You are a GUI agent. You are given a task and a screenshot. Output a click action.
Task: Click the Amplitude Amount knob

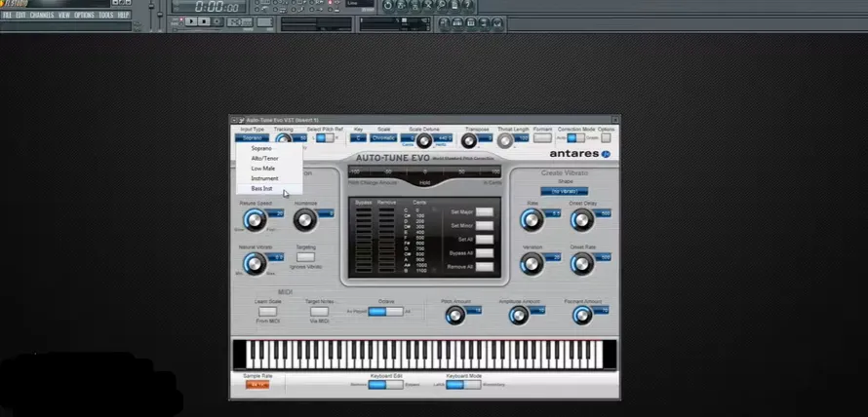pyautogui.click(x=519, y=316)
